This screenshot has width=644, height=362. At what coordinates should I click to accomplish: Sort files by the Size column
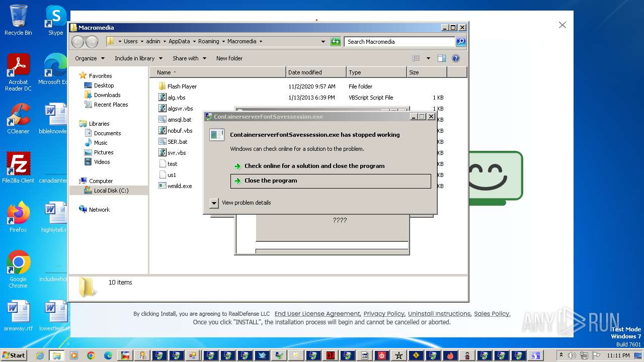click(x=427, y=72)
